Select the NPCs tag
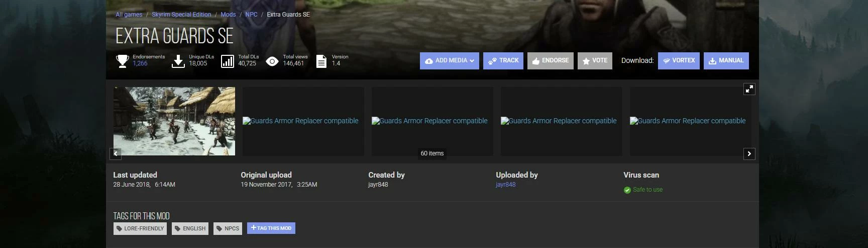The height and width of the screenshot is (248, 868). [228, 228]
